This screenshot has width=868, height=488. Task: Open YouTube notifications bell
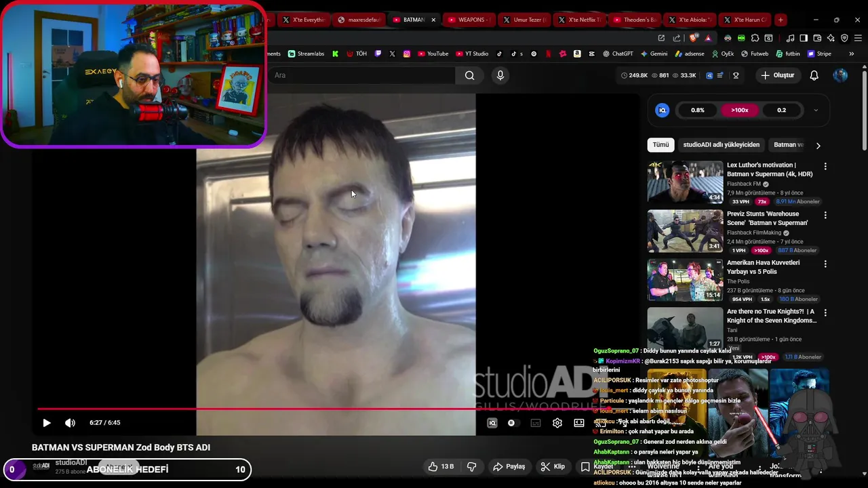pos(814,75)
